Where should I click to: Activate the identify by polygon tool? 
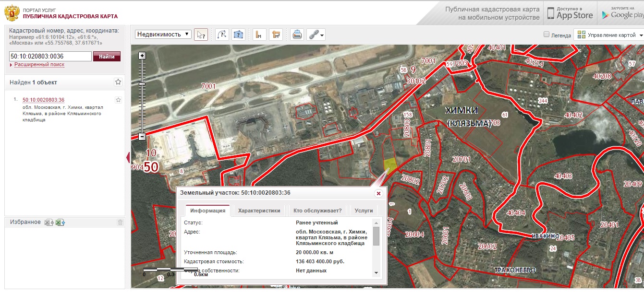point(238,35)
